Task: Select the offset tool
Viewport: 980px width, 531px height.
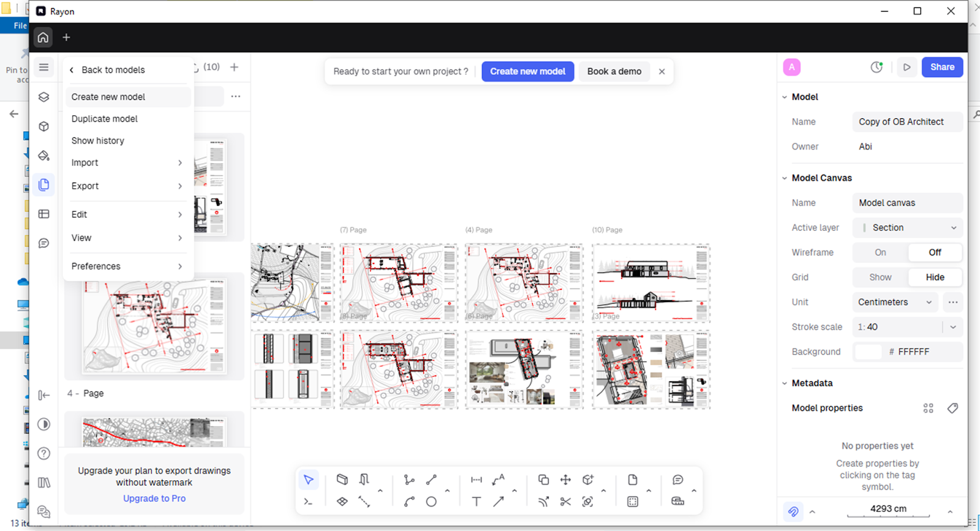Action: click(543, 502)
